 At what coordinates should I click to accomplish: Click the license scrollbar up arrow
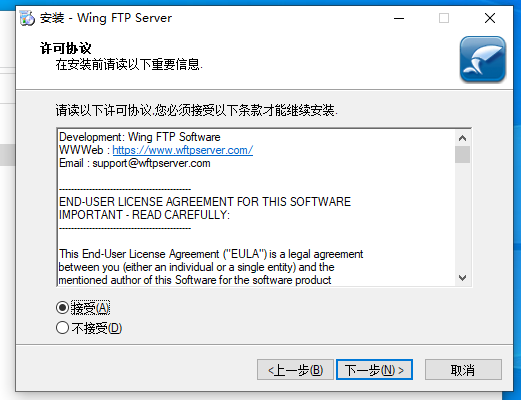(462, 138)
